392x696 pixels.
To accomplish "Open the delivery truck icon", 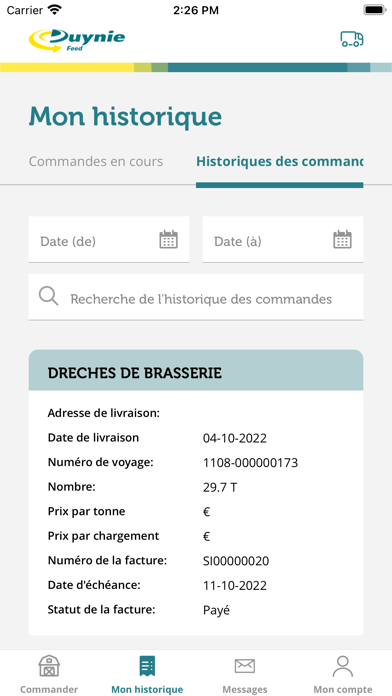I will pos(352,39).
